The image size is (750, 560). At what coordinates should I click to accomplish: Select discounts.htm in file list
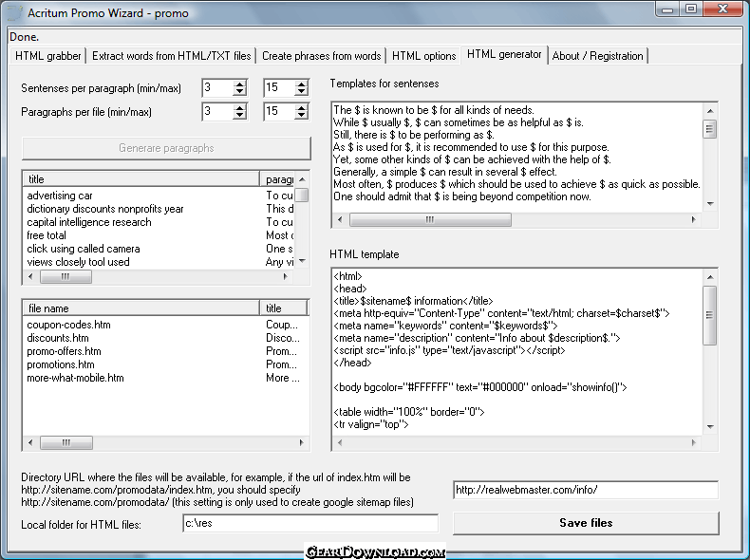coord(162,338)
